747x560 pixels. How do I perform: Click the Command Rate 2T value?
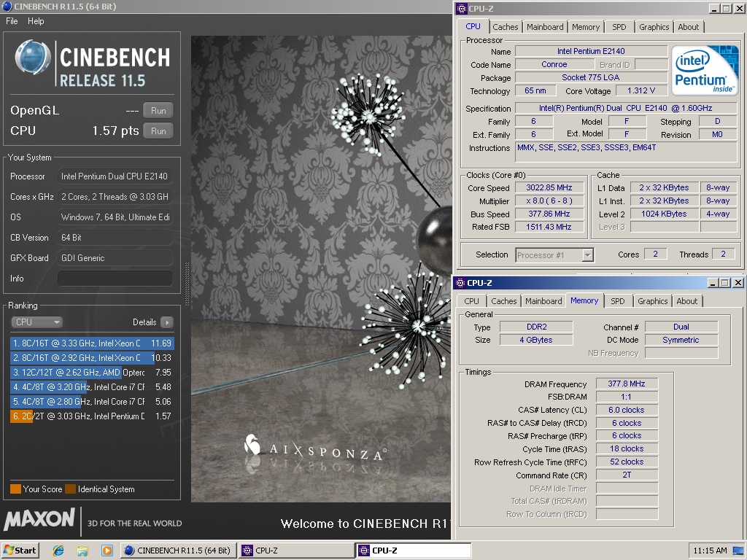click(627, 475)
